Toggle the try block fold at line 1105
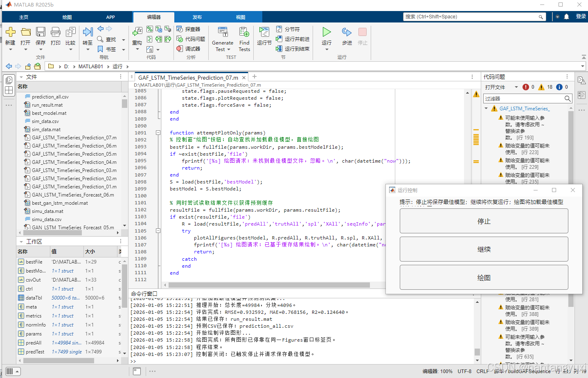Screen dimensions: 588x378 158,230
